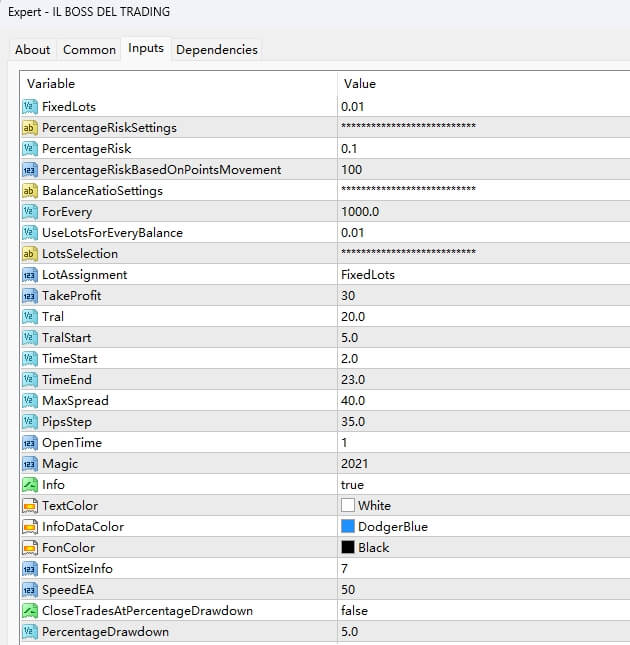Click the icon next to LotsSelection

(29, 254)
